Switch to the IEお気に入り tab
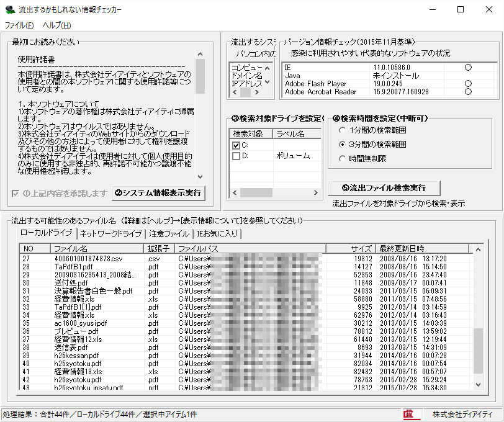Screen dimensions: 504x422 point(217,234)
